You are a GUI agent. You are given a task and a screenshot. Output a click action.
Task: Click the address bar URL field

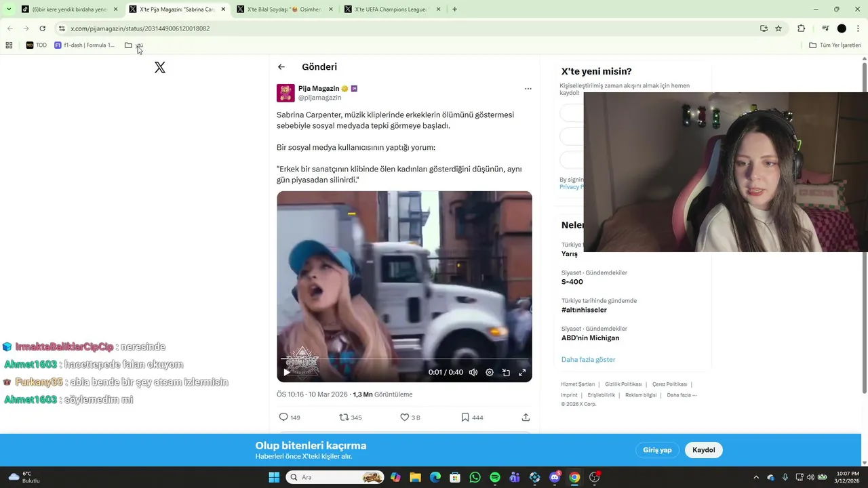[x=407, y=28]
